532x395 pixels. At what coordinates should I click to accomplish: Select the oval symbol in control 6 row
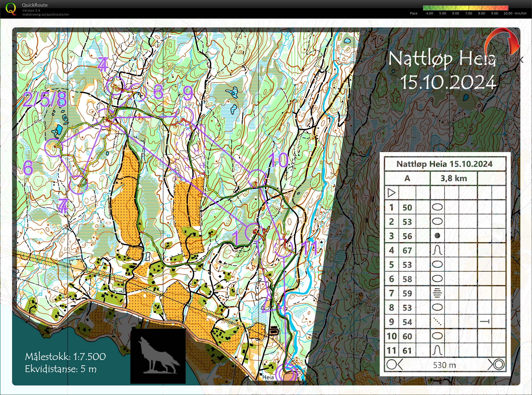437,279
